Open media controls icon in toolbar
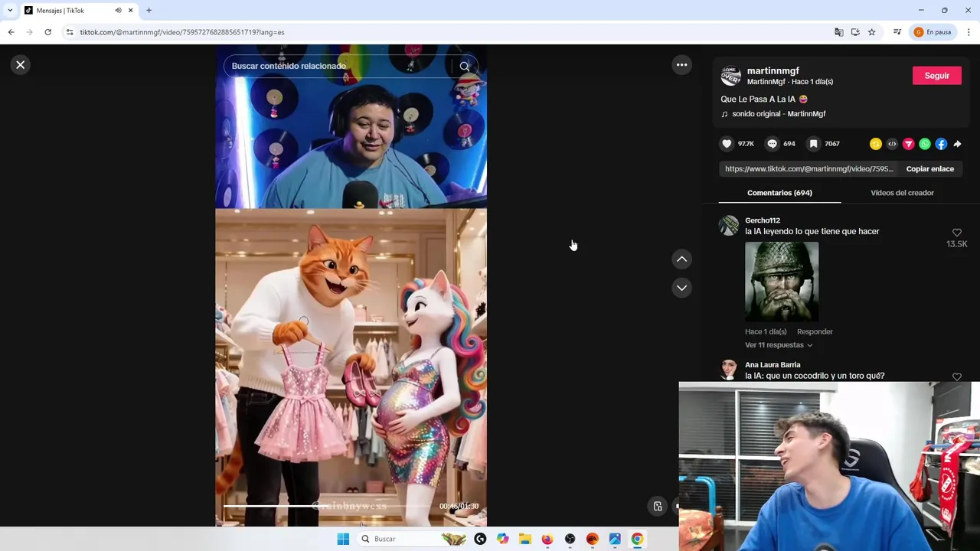The image size is (980, 551). point(897,32)
